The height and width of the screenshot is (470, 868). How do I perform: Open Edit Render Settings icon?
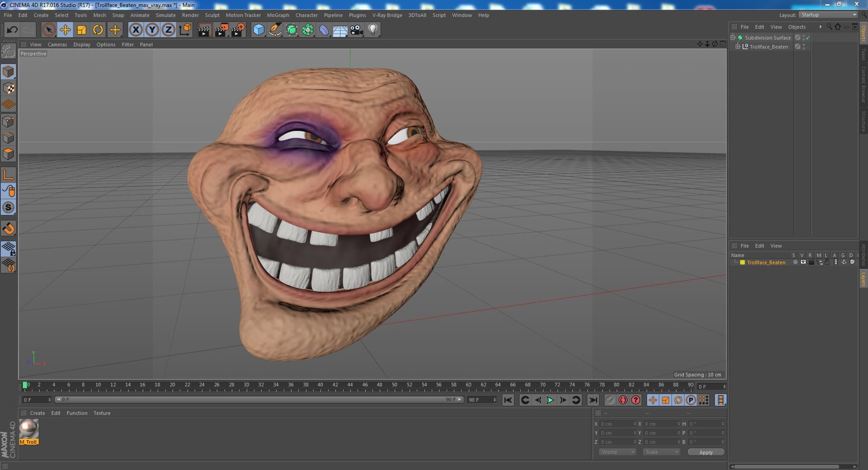click(x=238, y=30)
